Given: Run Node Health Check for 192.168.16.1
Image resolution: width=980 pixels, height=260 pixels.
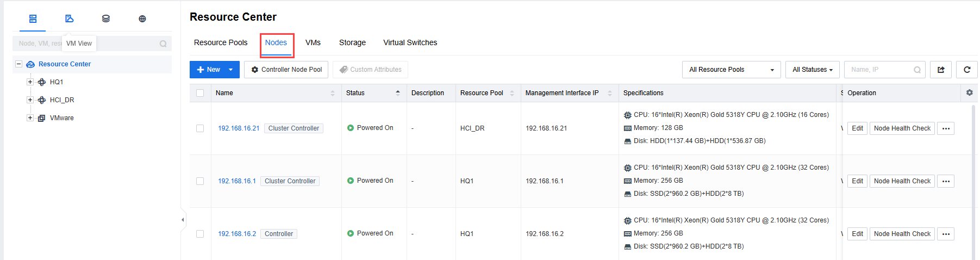Looking at the screenshot, I should (902, 181).
